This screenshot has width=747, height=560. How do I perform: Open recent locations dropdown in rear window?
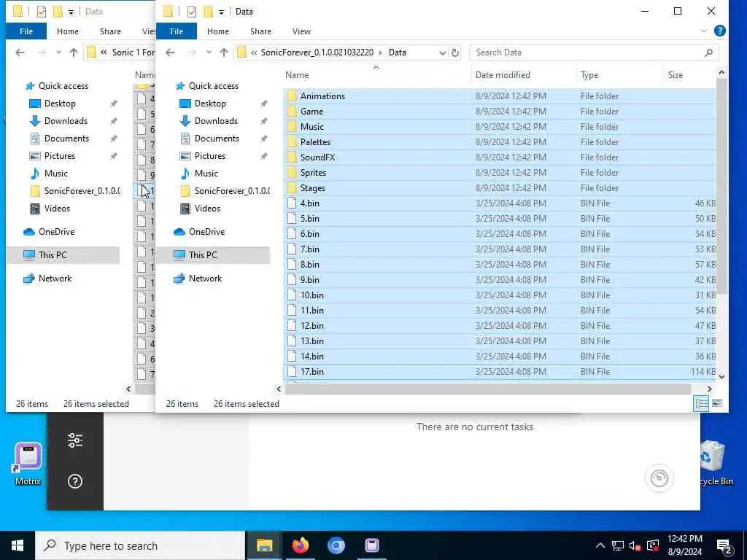58,52
